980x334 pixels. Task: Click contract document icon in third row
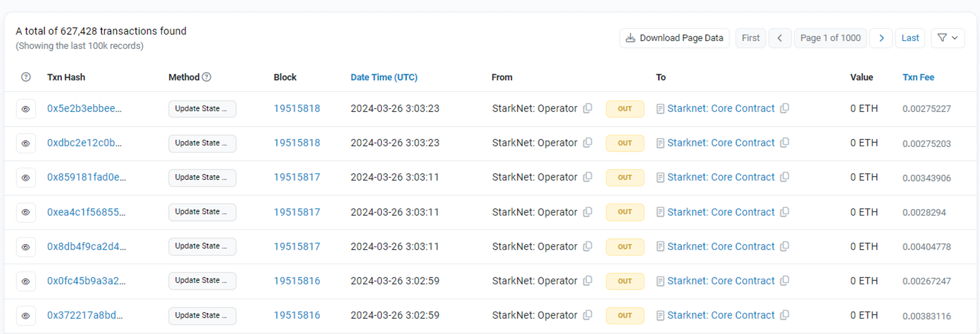click(660, 177)
